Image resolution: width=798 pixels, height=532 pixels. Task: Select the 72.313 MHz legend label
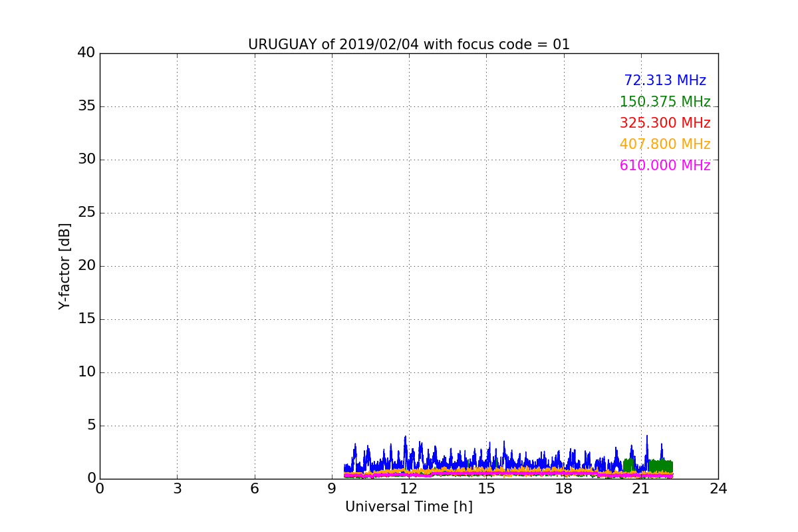coord(665,80)
